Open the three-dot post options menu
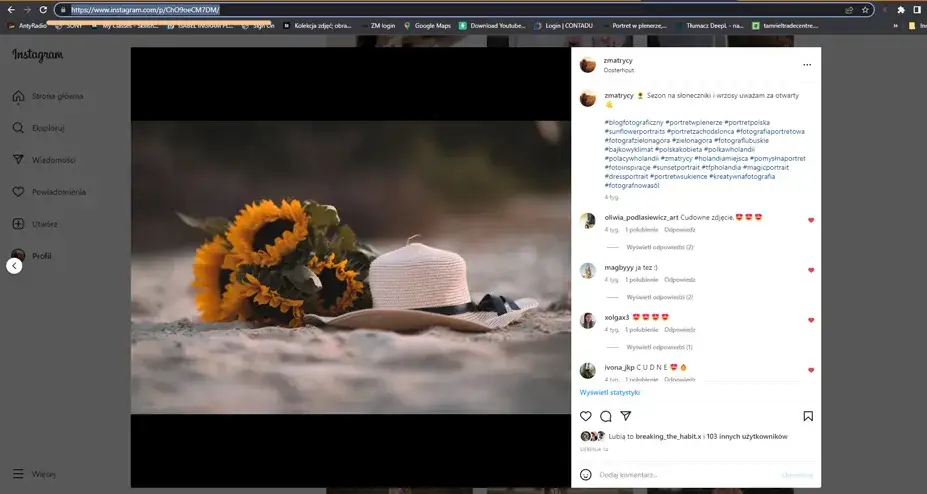Image resolution: width=927 pixels, height=494 pixels. (807, 65)
